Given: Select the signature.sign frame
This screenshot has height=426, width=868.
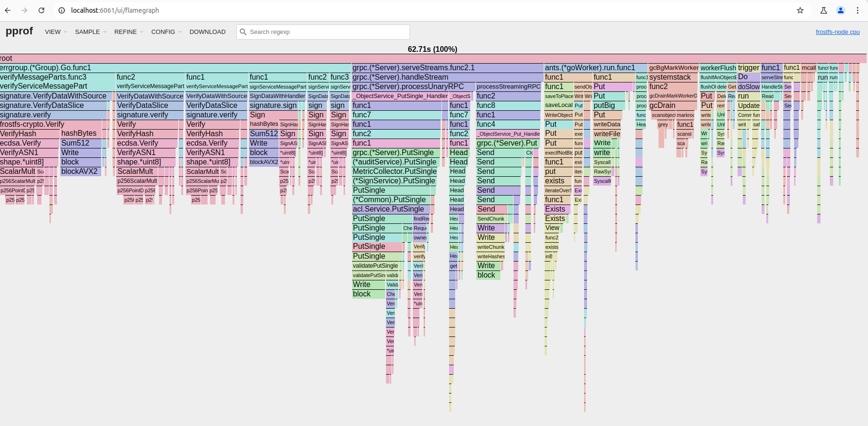Looking at the screenshot, I should (x=277, y=106).
